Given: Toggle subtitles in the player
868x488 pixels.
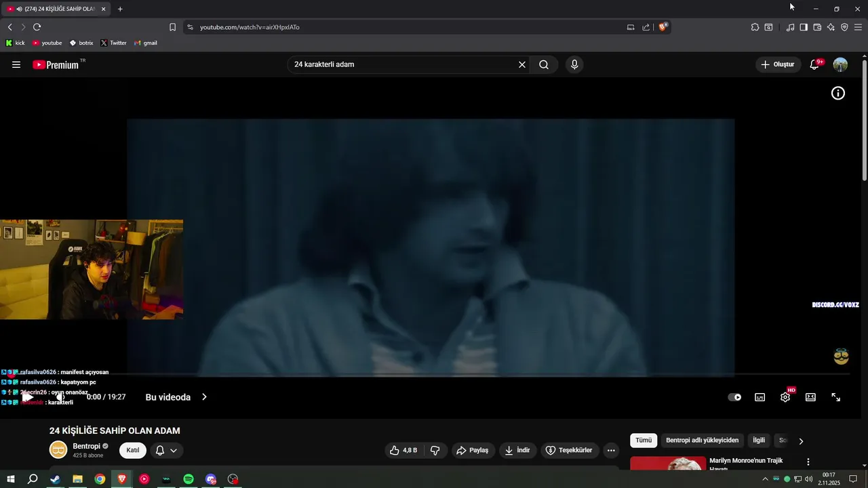Looking at the screenshot, I should [760, 397].
